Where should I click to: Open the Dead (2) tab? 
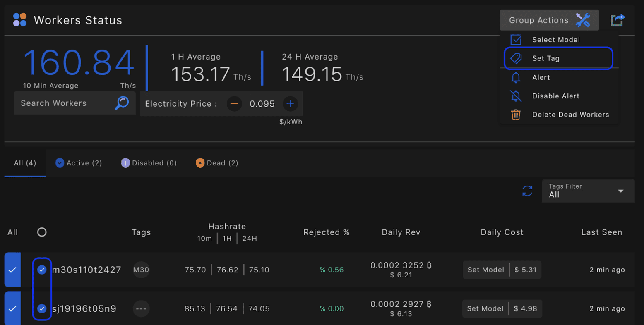[216, 162]
